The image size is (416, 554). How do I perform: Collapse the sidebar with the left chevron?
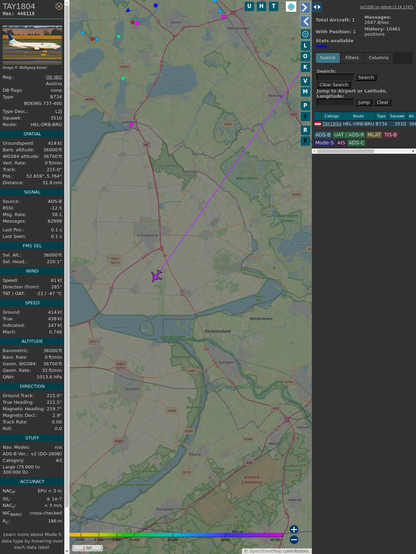tap(305, 22)
